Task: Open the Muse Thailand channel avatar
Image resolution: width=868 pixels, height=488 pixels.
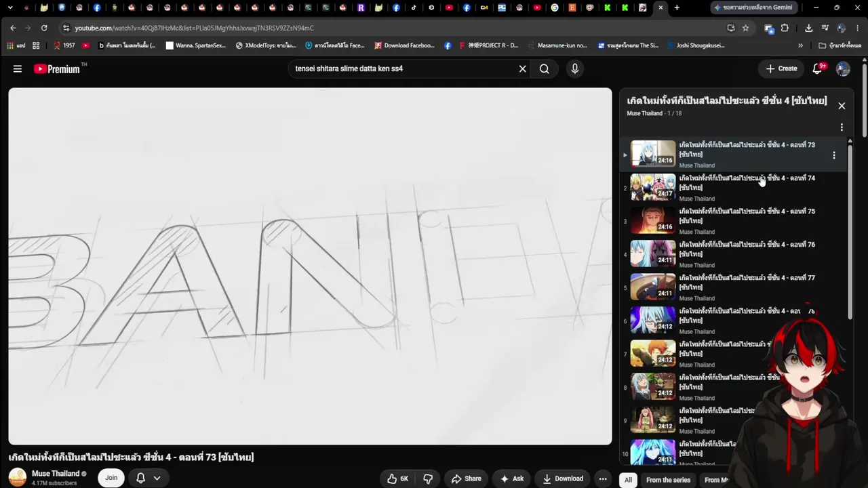Action: [18, 477]
